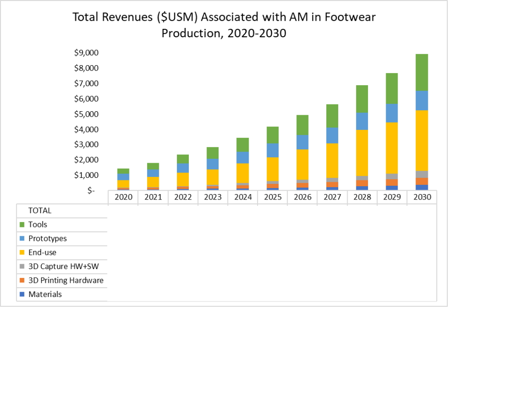Click the $5,000 axis label

pyautogui.click(x=86, y=114)
